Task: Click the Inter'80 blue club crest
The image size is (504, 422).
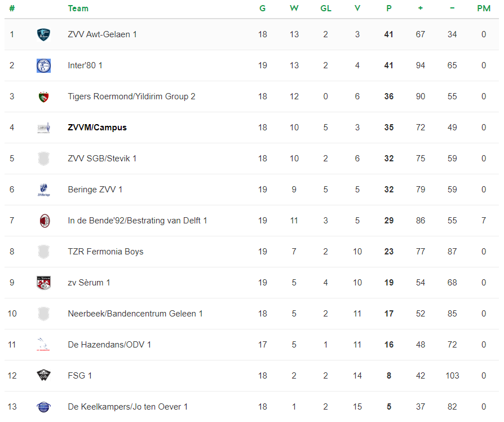Action: (44, 65)
